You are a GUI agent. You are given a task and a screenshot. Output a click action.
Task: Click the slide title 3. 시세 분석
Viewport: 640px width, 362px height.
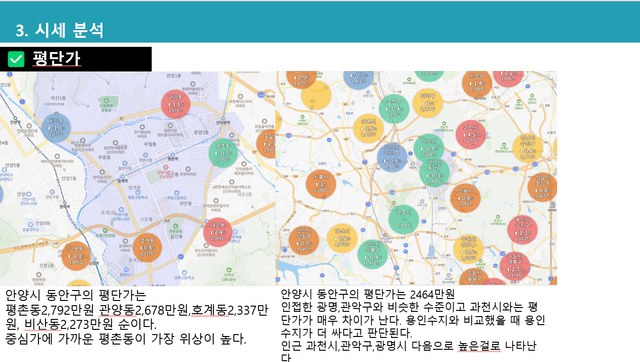pos(60,30)
